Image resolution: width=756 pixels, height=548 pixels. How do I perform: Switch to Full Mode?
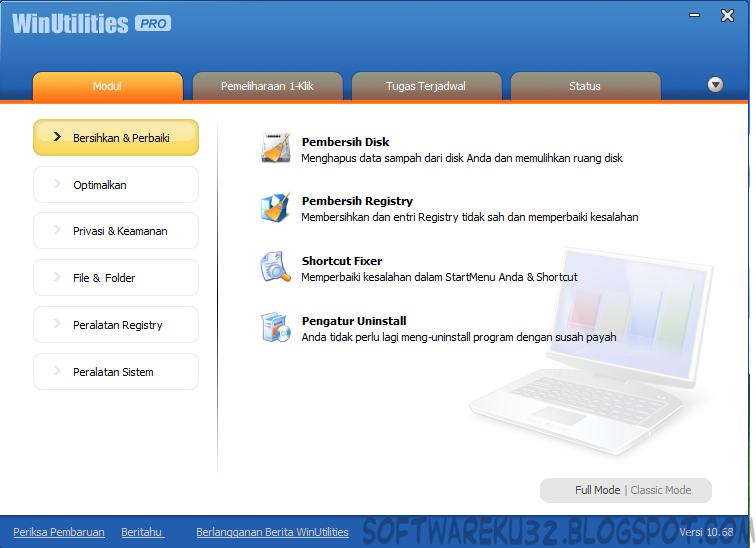pyautogui.click(x=597, y=490)
